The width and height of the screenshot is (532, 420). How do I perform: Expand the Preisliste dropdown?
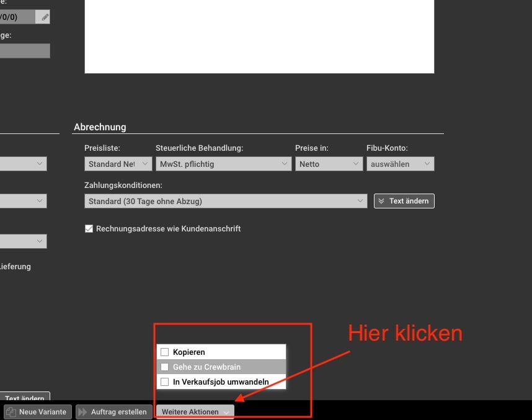(118, 164)
